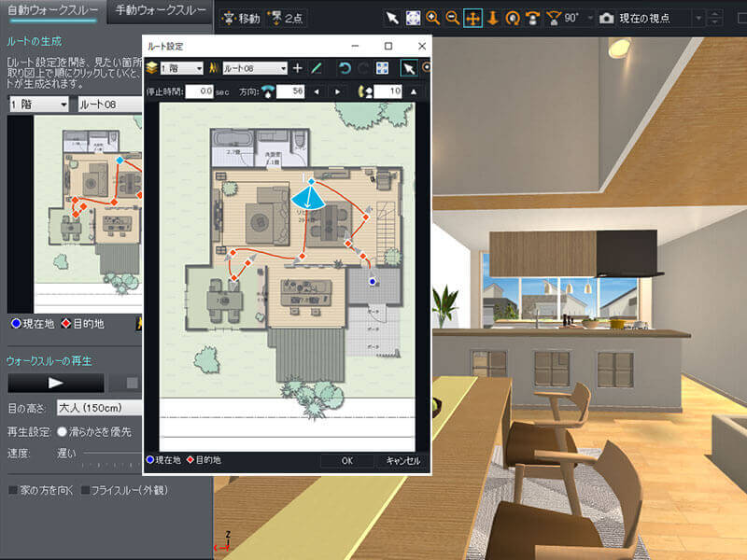
Task: Click the zoom out magnifier icon
Action: point(452,18)
